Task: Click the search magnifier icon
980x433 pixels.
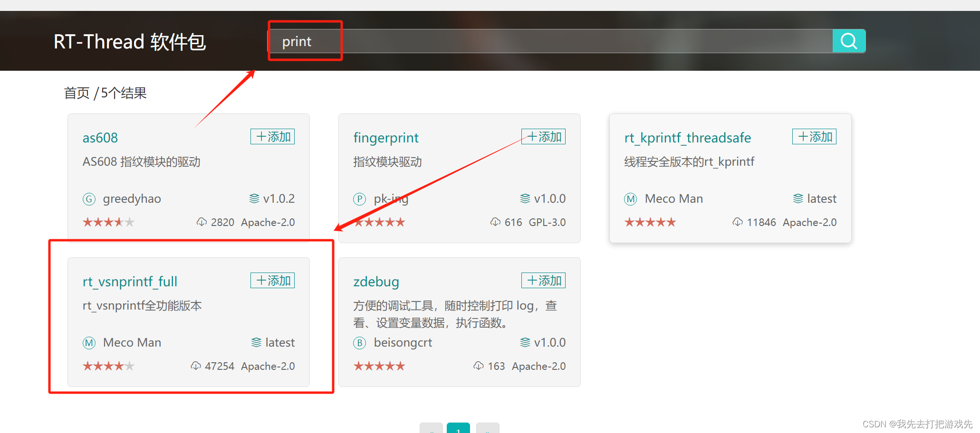Action: [849, 41]
